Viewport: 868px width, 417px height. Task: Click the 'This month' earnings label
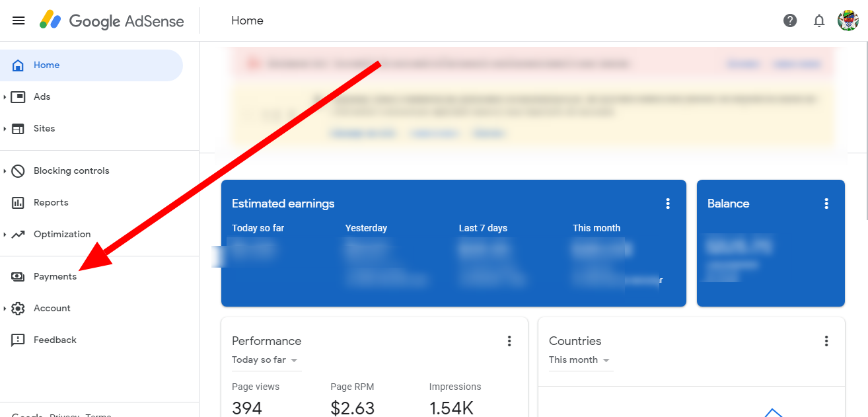pos(597,228)
